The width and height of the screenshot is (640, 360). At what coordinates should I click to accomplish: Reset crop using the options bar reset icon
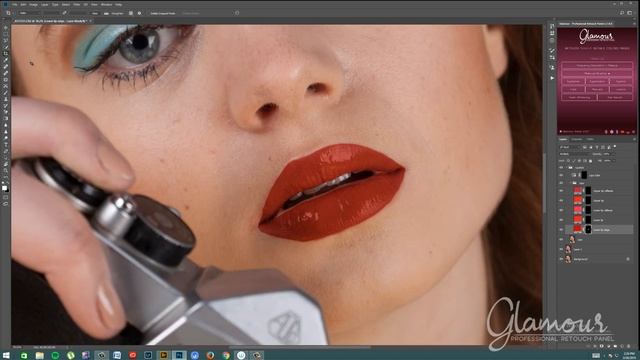pos(237,13)
